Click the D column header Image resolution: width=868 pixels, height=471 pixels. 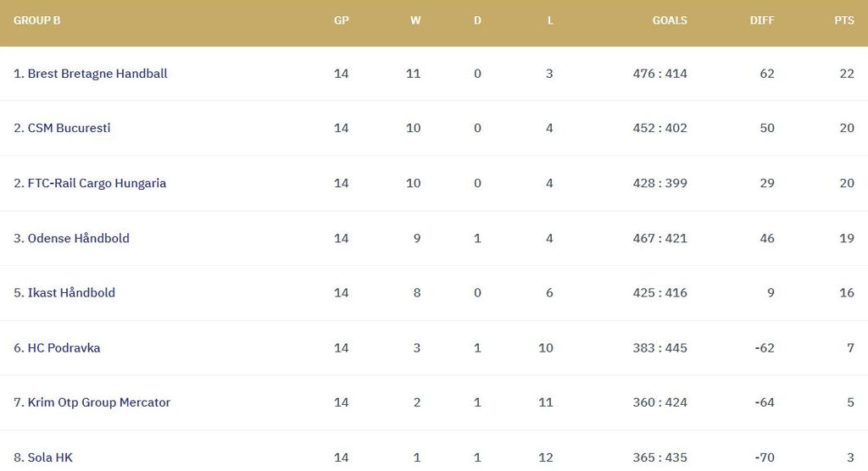(x=477, y=20)
